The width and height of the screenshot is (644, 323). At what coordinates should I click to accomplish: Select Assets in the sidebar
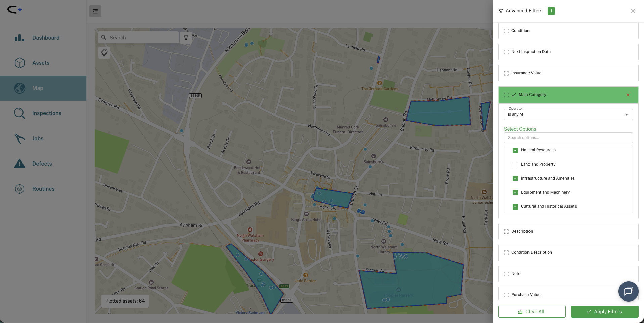point(41,63)
